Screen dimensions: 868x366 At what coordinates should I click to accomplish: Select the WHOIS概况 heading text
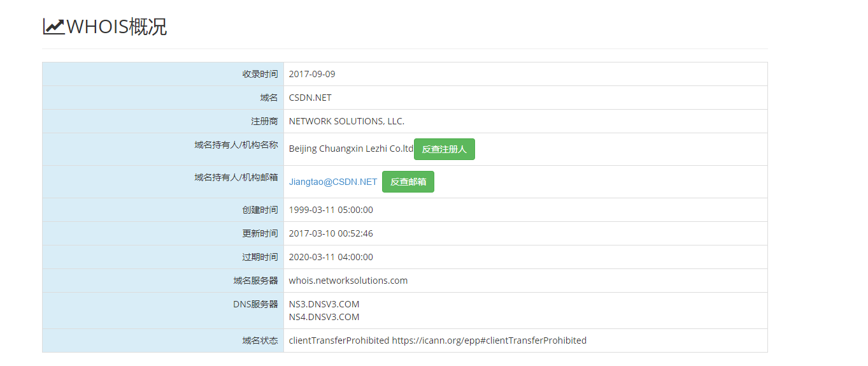click(x=117, y=26)
